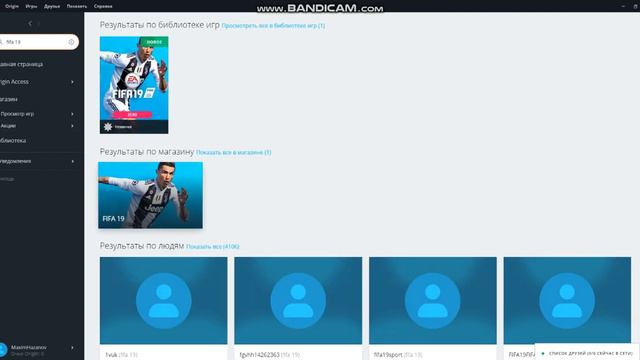Open FIFA 19 tile in store results
Viewport: 640px width, 360px height.
coord(150,195)
